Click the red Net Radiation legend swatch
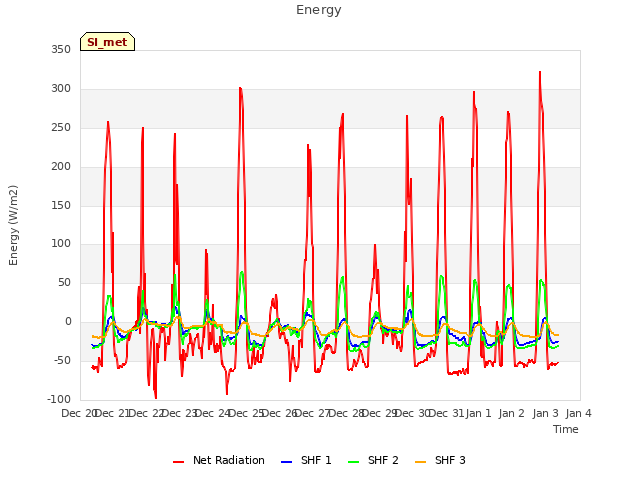The height and width of the screenshot is (480, 640). pyautogui.click(x=178, y=462)
